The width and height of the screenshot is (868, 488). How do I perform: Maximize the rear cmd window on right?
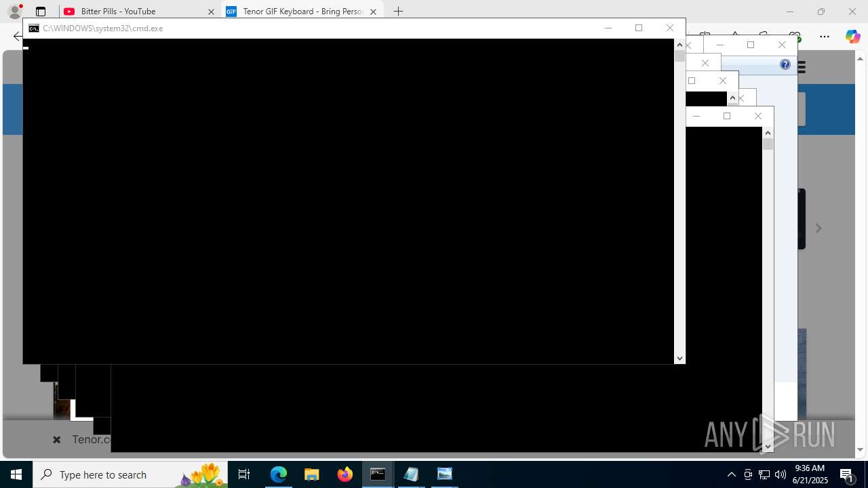coord(727,116)
